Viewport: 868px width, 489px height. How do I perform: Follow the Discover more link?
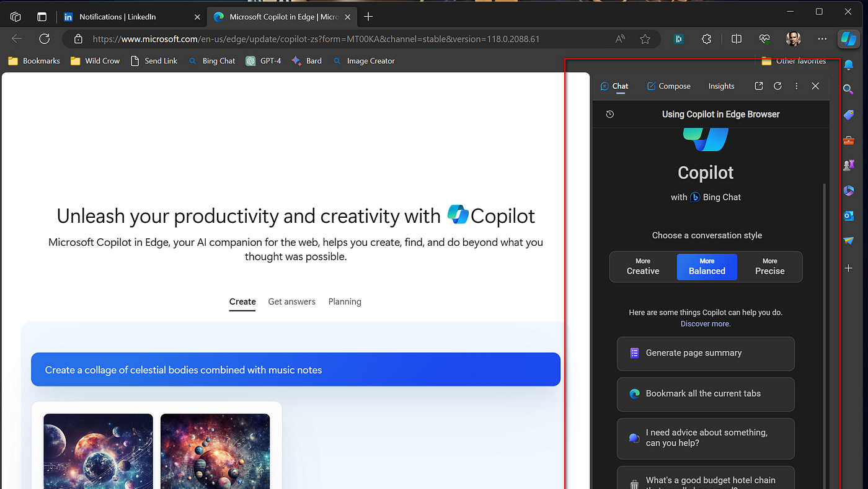point(705,324)
